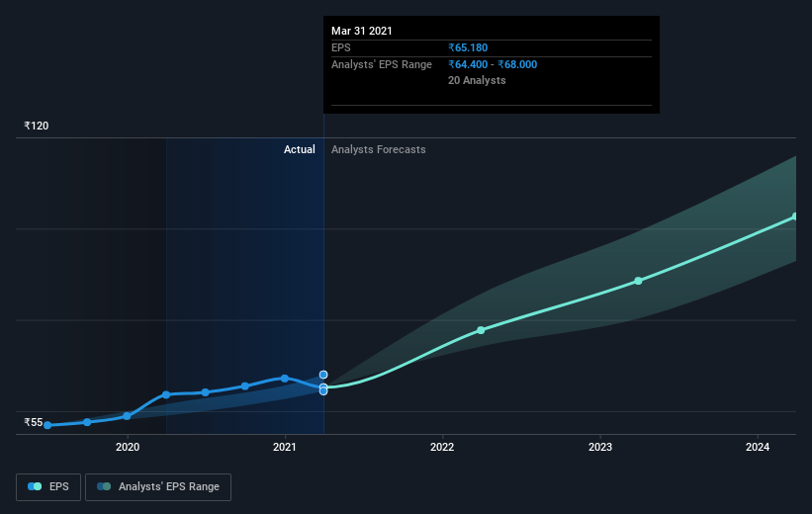Click the tooltip range ₹64.400 - ₹68.000

click(x=493, y=64)
